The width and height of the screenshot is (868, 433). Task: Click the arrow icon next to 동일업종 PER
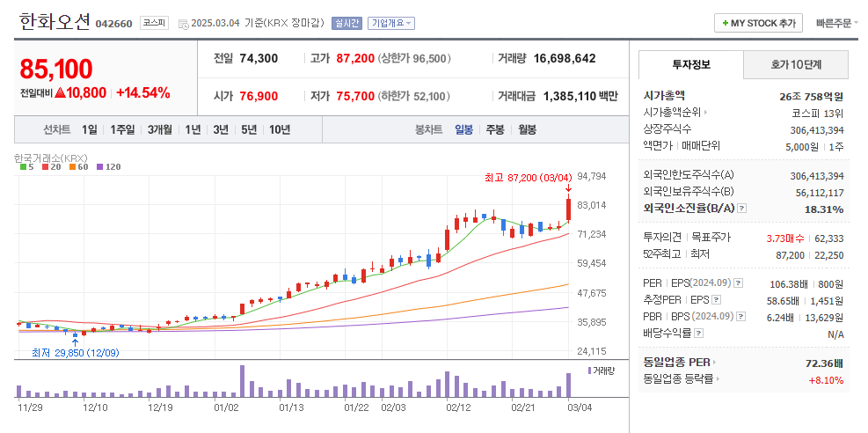tap(714, 363)
